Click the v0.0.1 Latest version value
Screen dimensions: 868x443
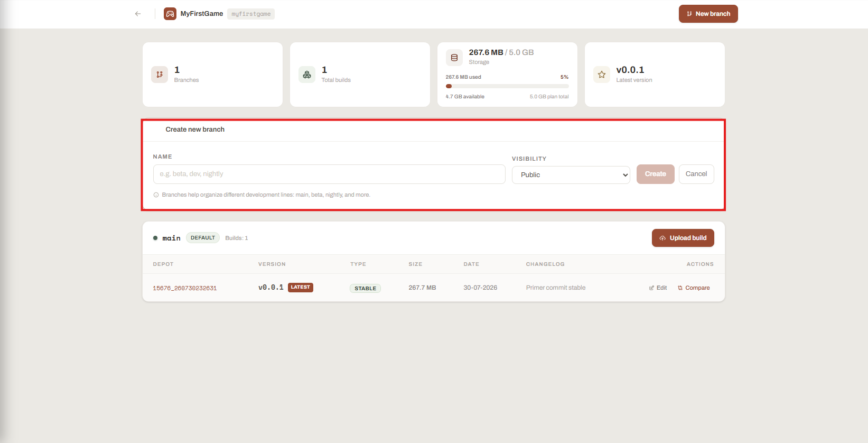[x=630, y=70]
